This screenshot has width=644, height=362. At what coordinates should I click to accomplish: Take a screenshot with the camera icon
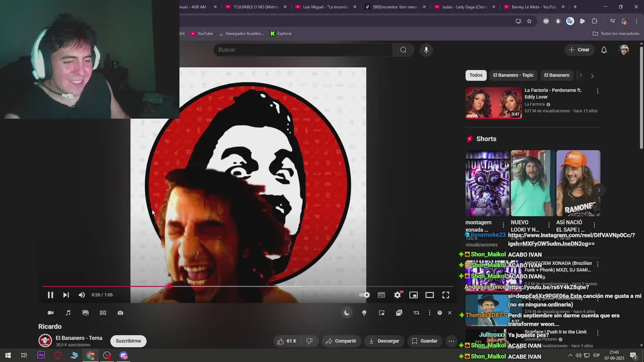pyautogui.click(x=120, y=313)
